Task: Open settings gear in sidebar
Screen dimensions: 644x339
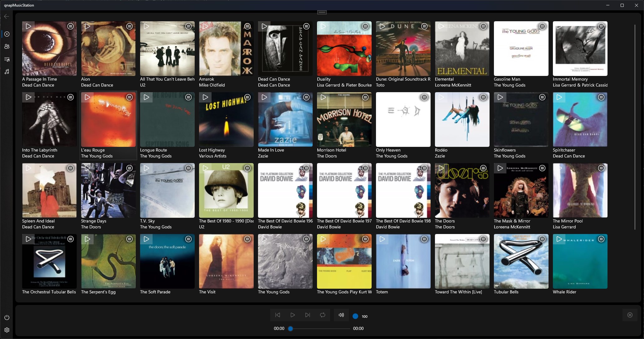Action: 7,330
